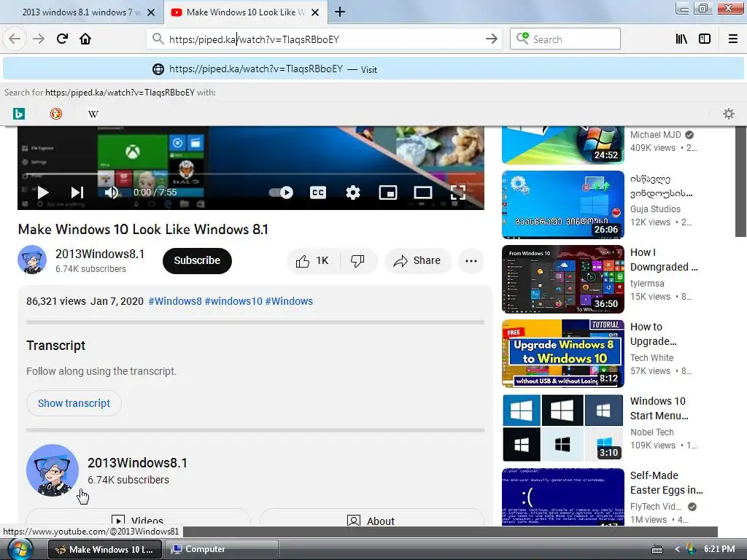This screenshot has height=560, width=747.
Task: Open 2013Windows8.1 channel avatar beside Subscribe
Action: 32,260
